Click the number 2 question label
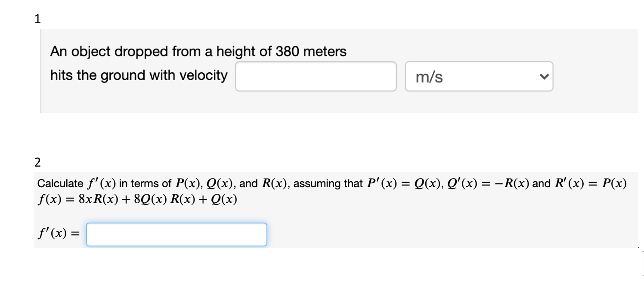Image resolution: width=644 pixels, height=294 pixels. pos(37,162)
